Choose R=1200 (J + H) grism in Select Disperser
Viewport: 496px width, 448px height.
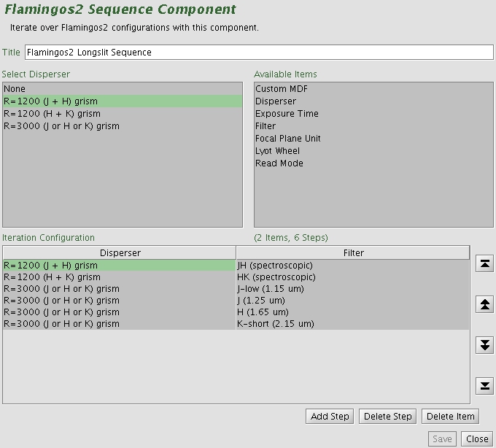123,101
